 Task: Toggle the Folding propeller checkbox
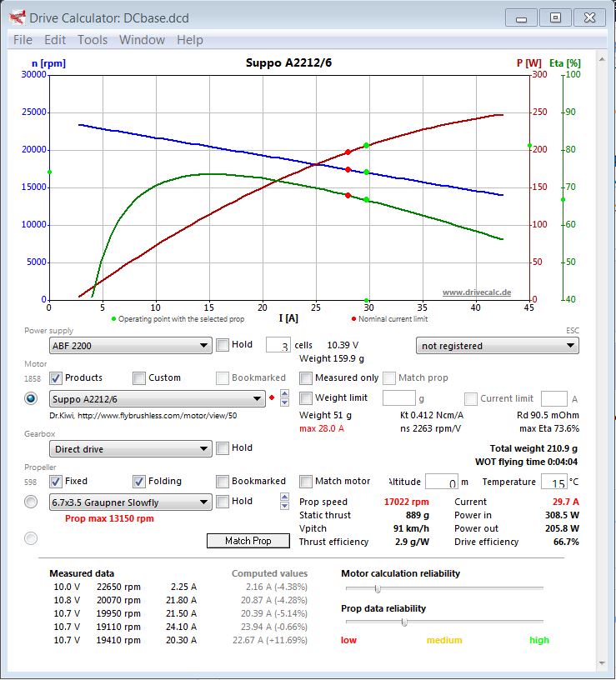click(x=139, y=482)
